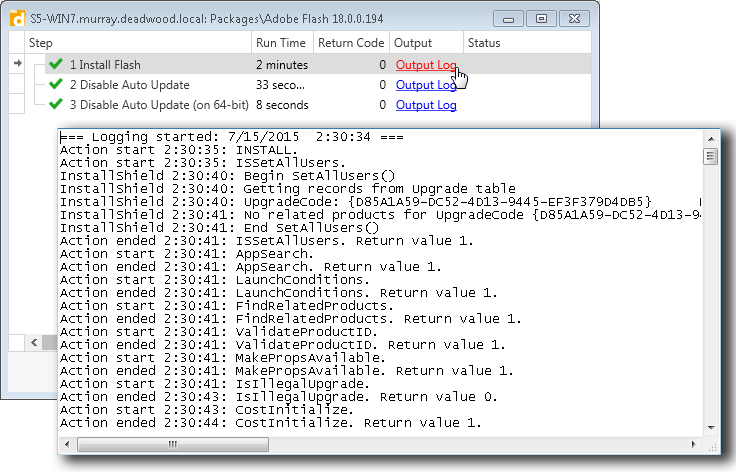
Task: Open Output Log for Disable Auto Update step
Action: point(426,85)
